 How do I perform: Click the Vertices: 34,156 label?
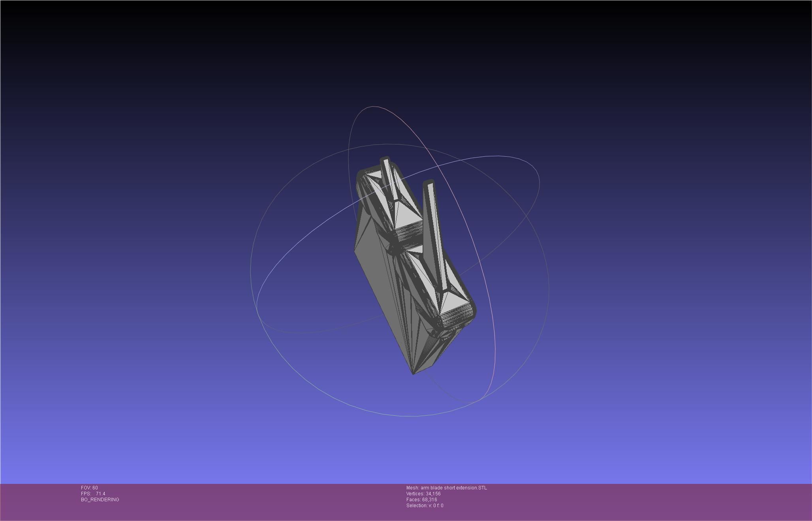[423, 494]
